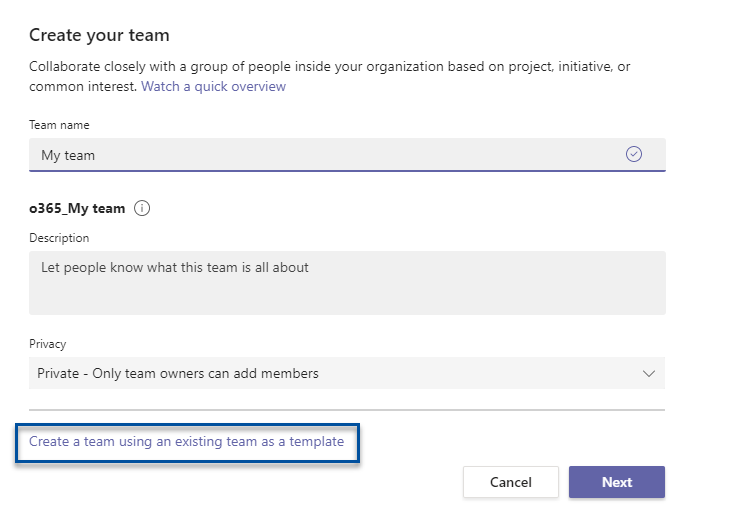This screenshot has height=523, width=741.
Task: Click the Team name field label
Action: click(x=59, y=125)
